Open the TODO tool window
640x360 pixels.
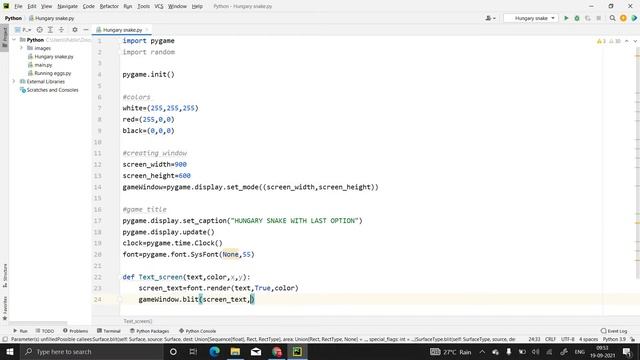(x=44, y=331)
